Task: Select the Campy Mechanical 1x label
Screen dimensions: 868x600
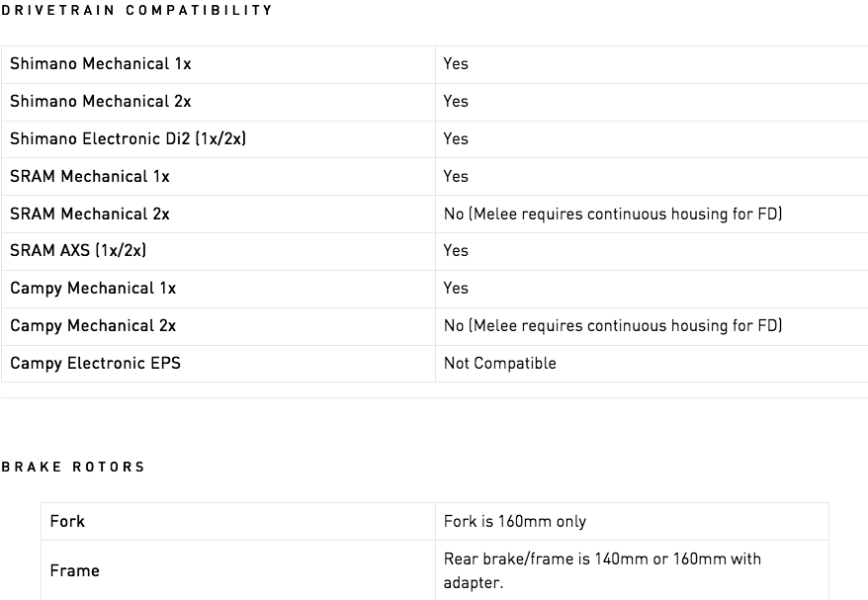Action: point(93,289)
